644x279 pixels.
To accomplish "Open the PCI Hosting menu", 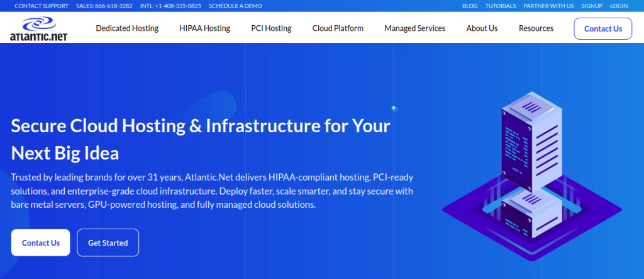I will coord(271,28).
